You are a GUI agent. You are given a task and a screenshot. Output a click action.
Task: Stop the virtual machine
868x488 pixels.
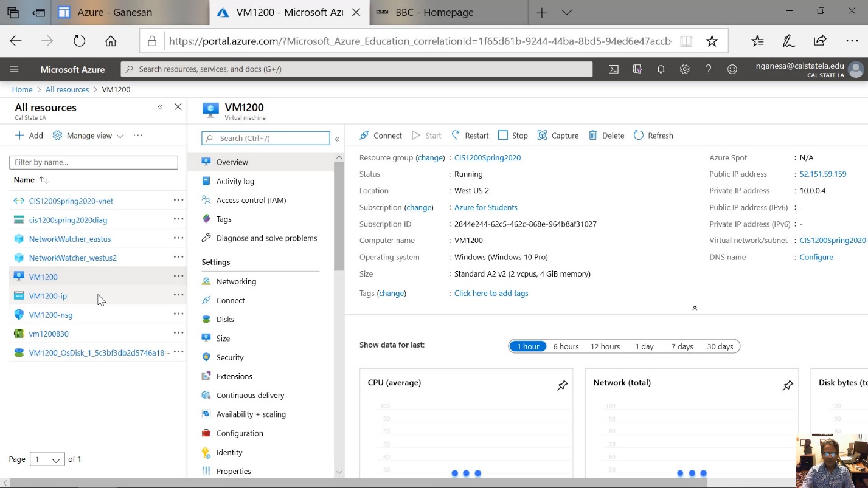tap(513, 136)
